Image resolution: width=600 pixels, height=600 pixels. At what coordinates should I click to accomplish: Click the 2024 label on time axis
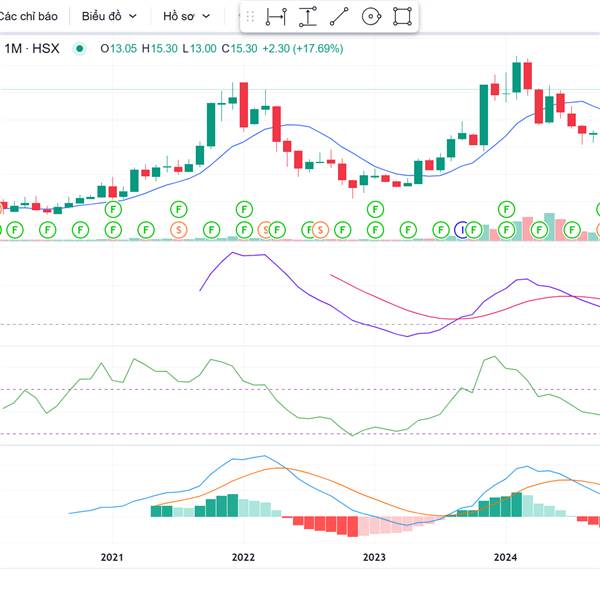[x=505, y=557]
